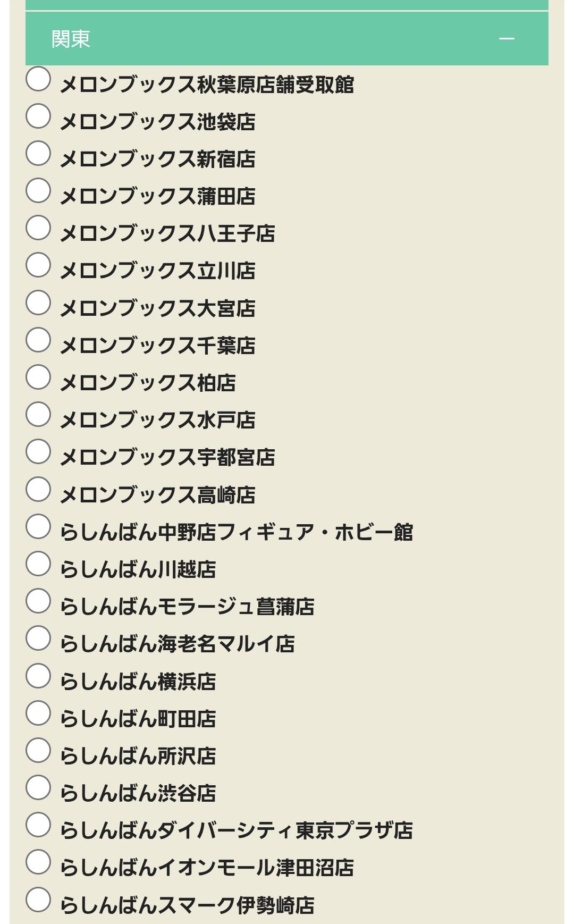
Task: Select メロンブックス八王子店 store
Action: coord(38,228)
